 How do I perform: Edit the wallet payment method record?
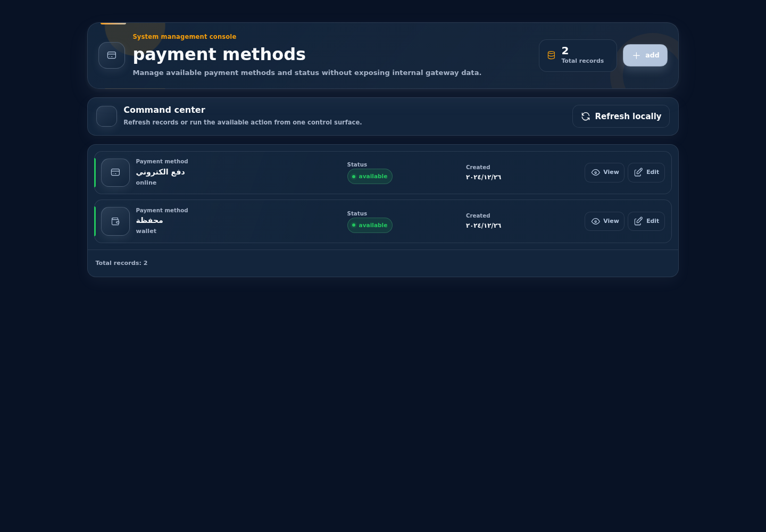(x=646, y=221)
